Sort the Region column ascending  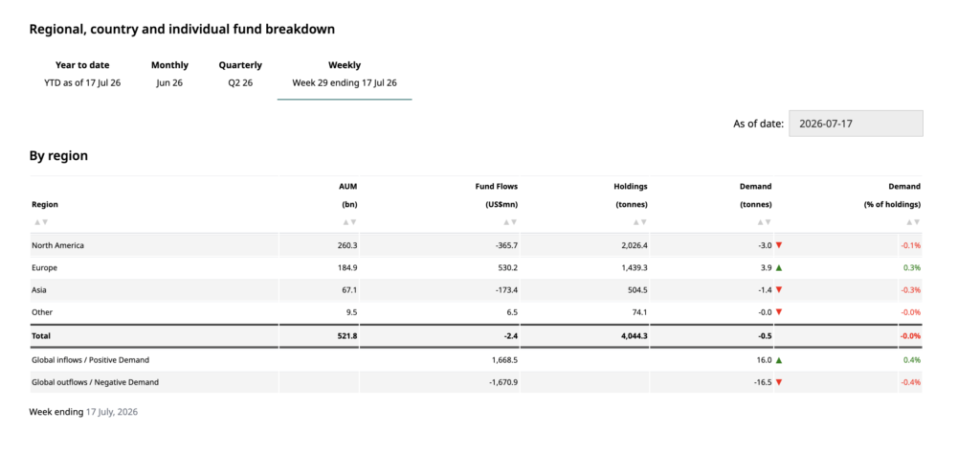(x=37, y=222)
